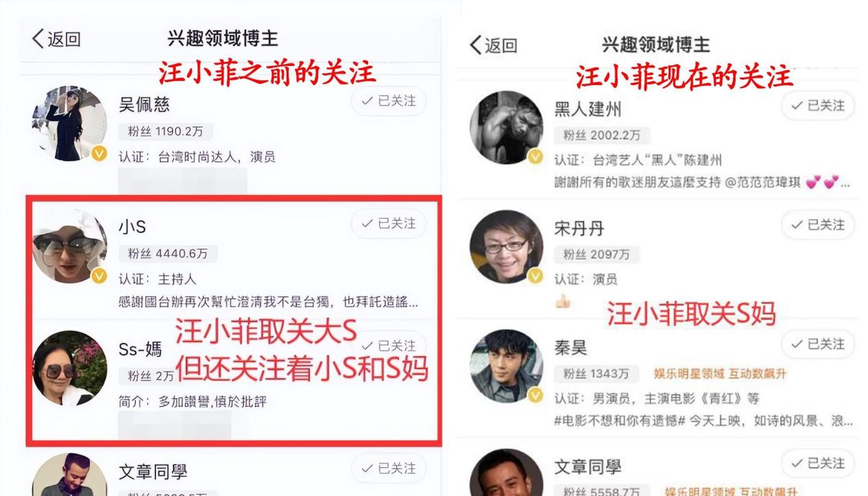Screen dimensions: 868x496
Task: Unfollow 宋丹丹 via 已关注 button
Action: click(x=818, y=224)
